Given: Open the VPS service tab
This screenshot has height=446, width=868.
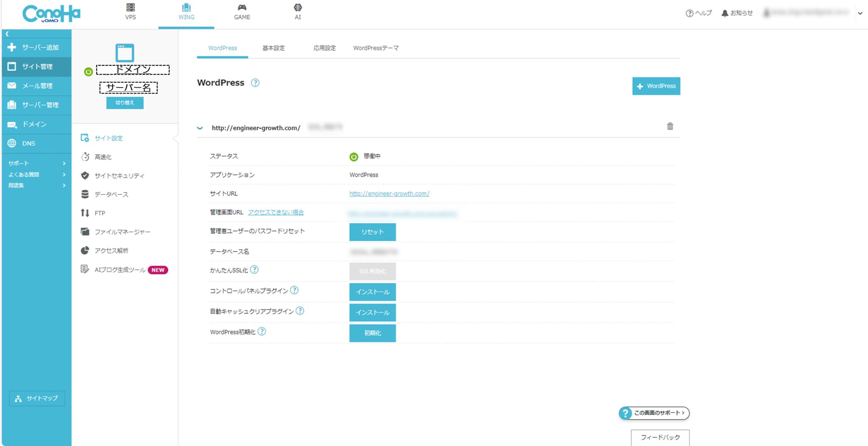Looking at the screenshot, I should point(131,12).
